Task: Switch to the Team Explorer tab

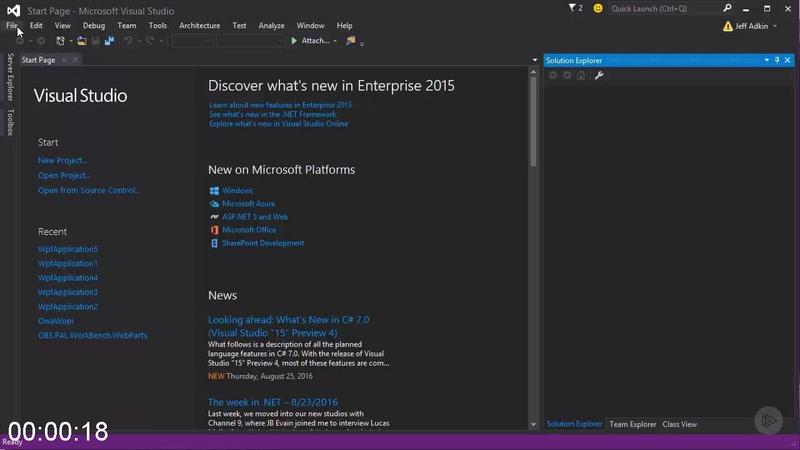Action: coord(633,424)
